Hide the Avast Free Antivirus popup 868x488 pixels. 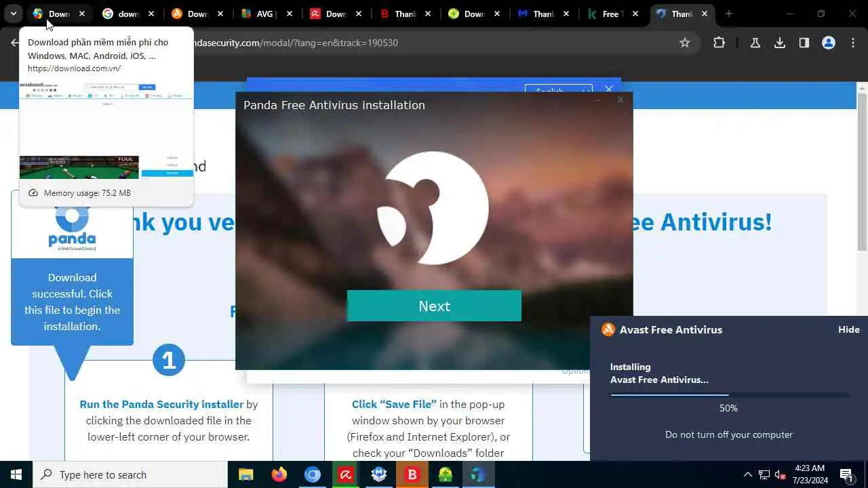click(848, 329)
